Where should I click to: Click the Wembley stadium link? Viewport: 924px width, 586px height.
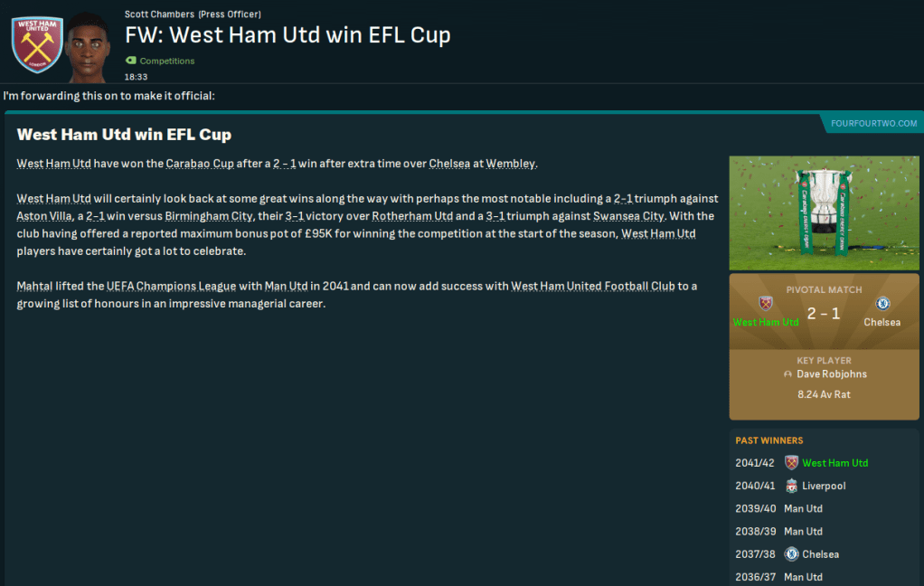(511, 164)
